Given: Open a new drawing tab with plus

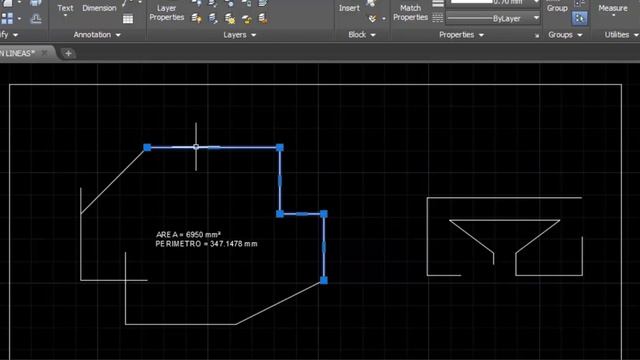Looking at the screenshot, I should tap(68, 53).
